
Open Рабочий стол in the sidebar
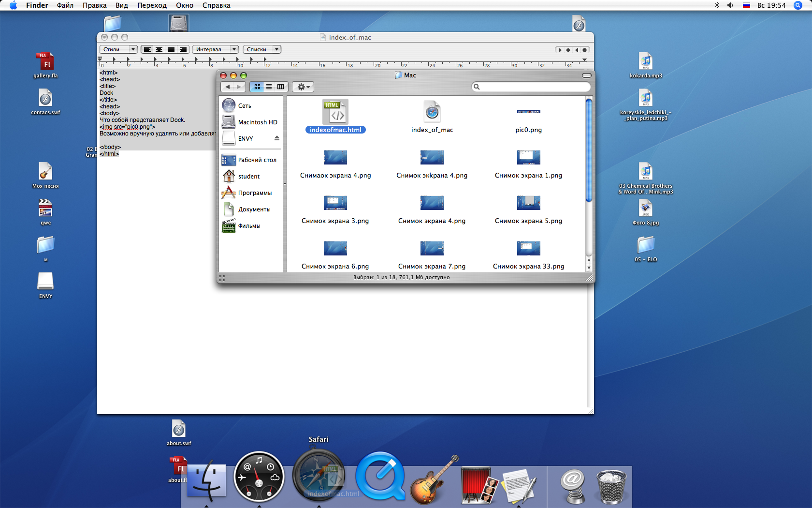(x=250, y=160)
